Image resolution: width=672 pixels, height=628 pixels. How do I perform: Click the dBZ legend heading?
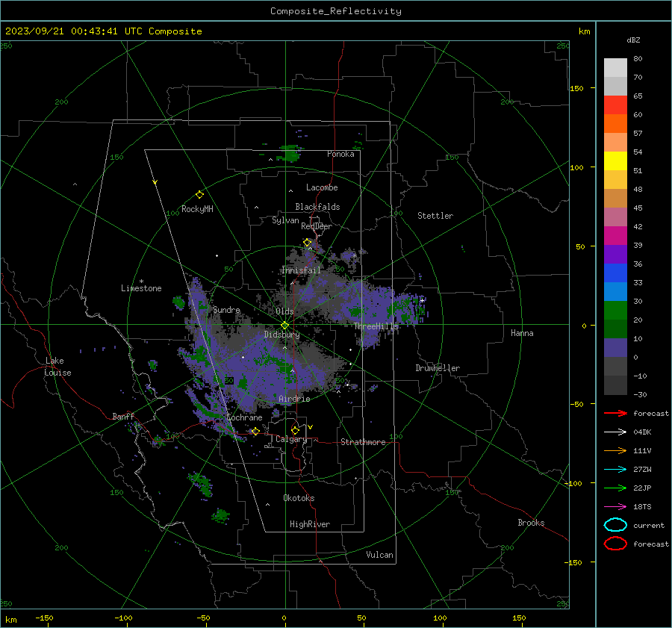click(x=633, y=40)
